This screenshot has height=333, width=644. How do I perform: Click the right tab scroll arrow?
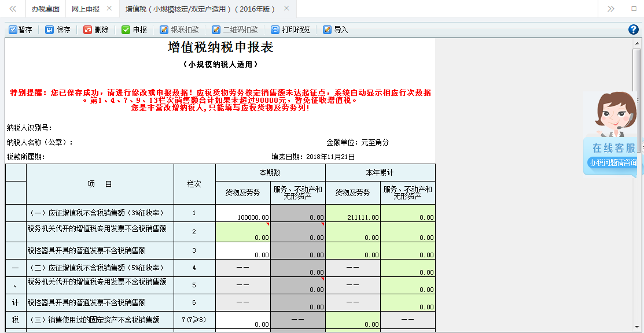tap(610, 9)
